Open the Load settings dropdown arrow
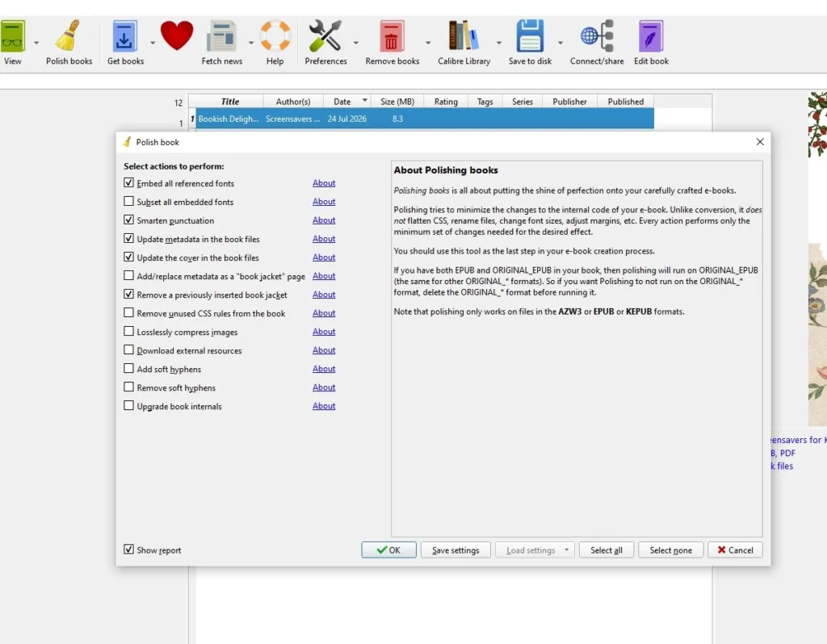 (x=566, y=550)
